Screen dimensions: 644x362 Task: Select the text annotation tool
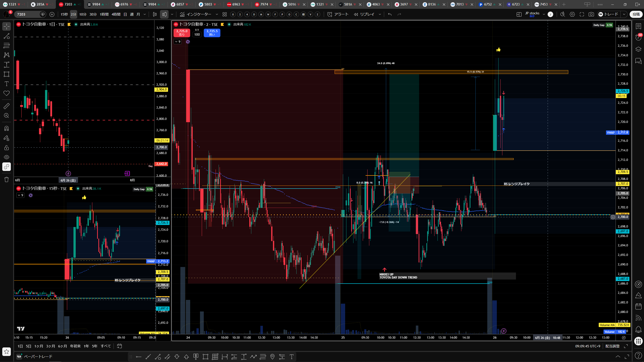click(x=7, y=84)
